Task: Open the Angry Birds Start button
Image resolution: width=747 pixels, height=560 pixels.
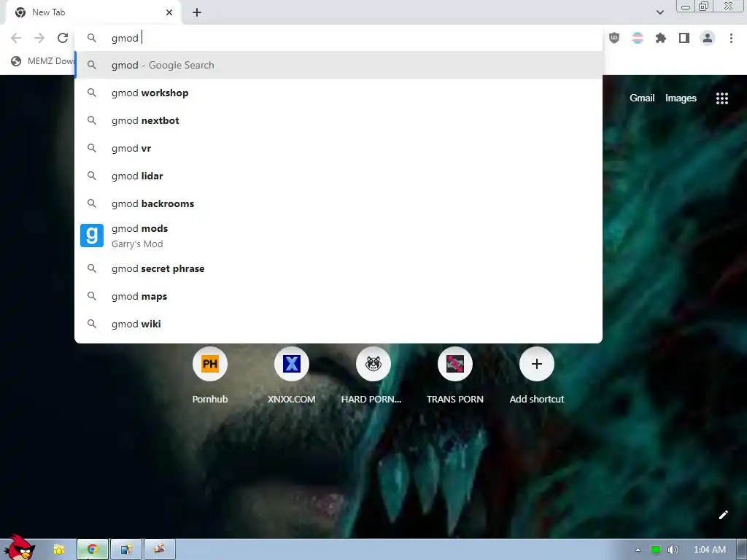Action: tap(20, 548)
